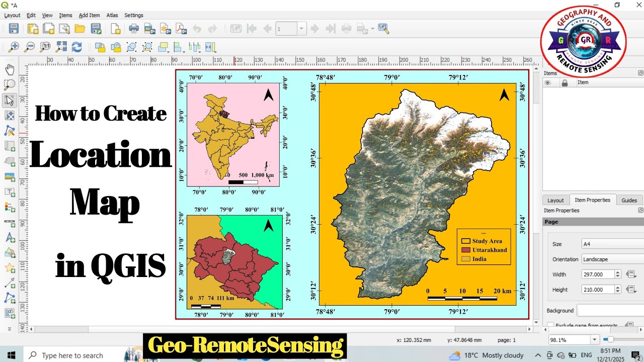The image size is (644, 362).
Task: Lock selected items icon
Action: (x=100, y=47)
